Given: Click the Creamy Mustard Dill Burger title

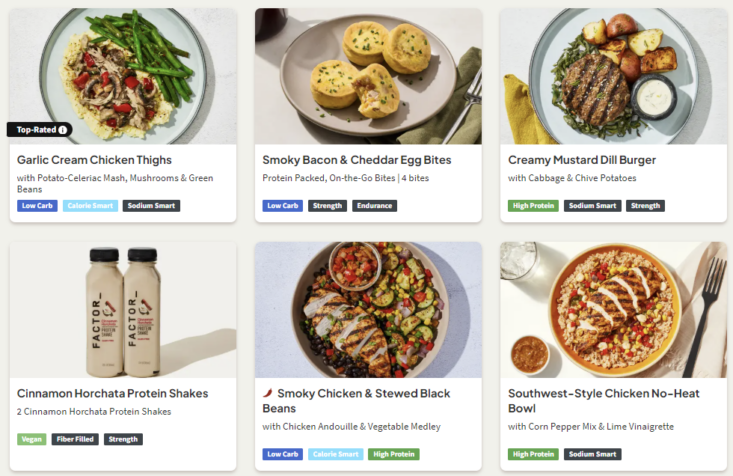Looking at the screenshot, I should click(x=582, y=160).
